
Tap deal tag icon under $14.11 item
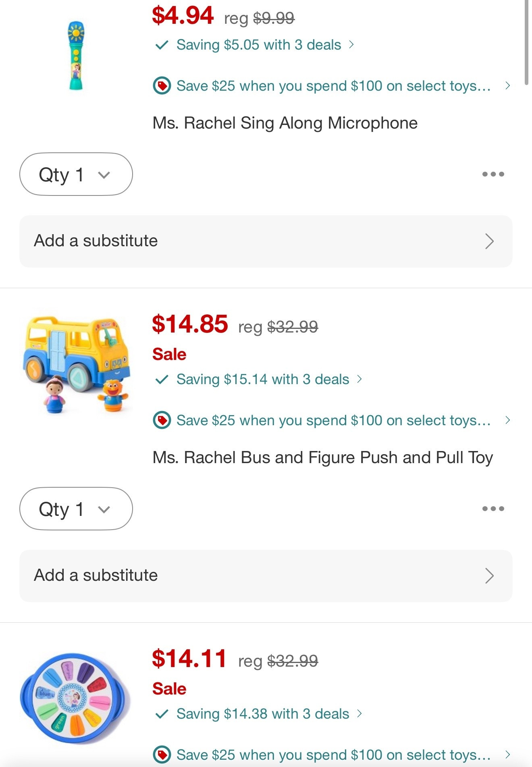(162, 755)
